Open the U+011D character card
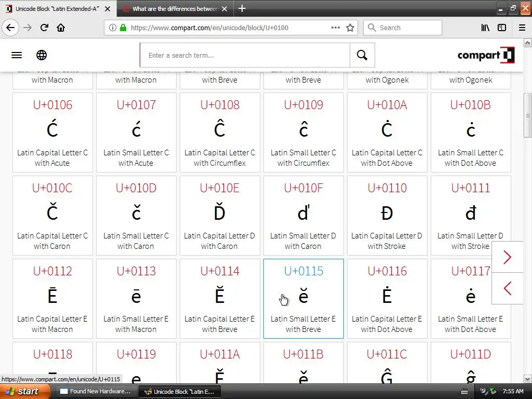 tap(471, 362)
